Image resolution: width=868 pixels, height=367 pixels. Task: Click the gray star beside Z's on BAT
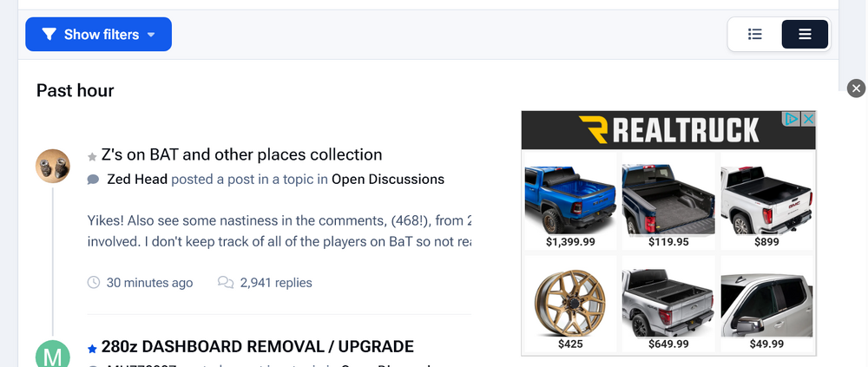click(x=93, y=157)
